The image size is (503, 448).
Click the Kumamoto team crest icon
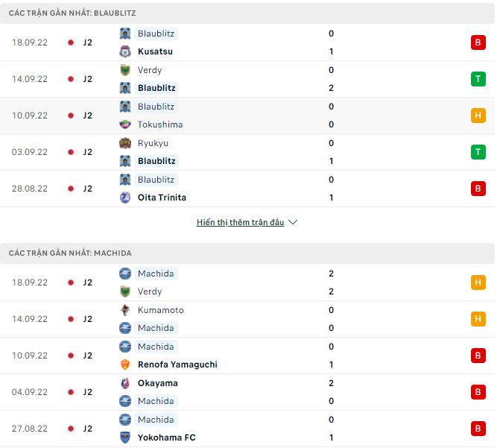pyautogui.click(x=125, y=310)
